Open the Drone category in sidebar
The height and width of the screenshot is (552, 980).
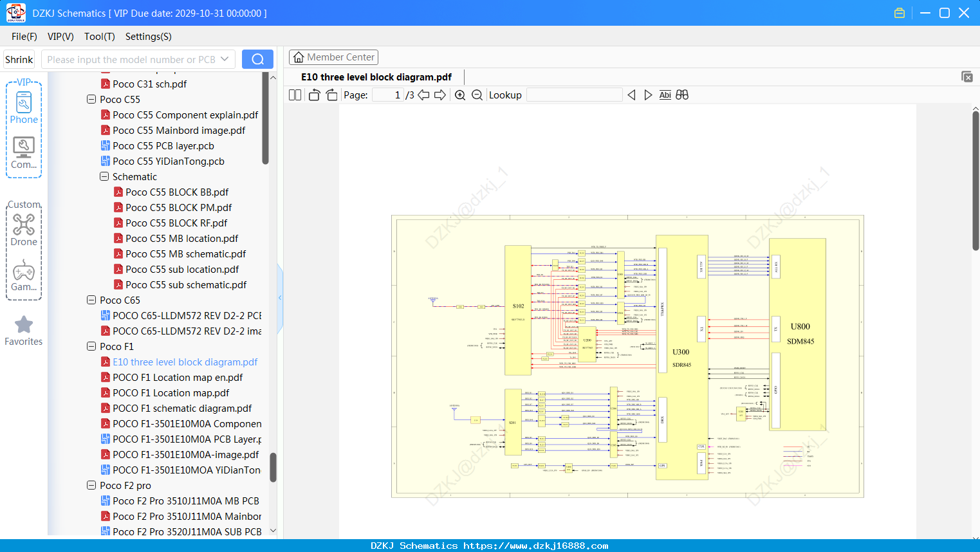pos(24,230)
